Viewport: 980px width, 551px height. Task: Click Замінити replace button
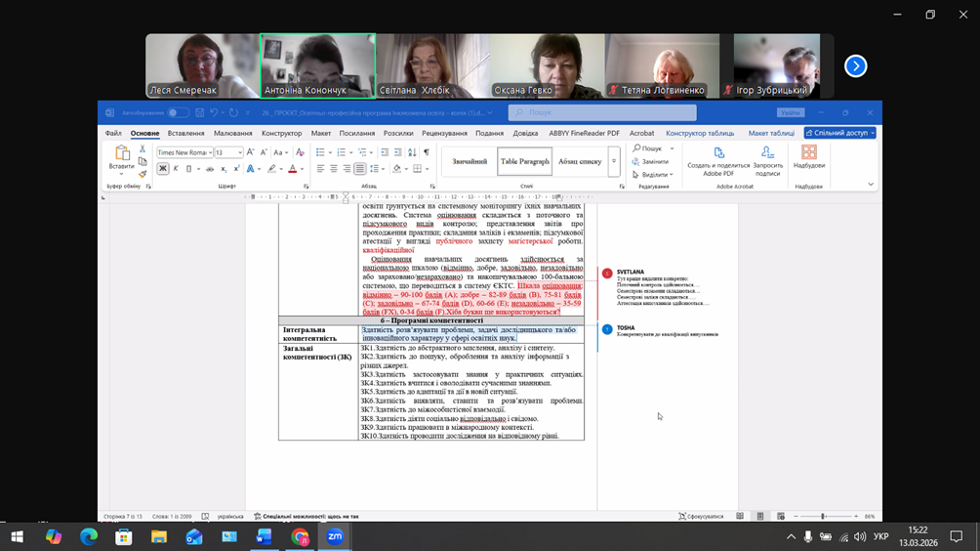point(653,162)
